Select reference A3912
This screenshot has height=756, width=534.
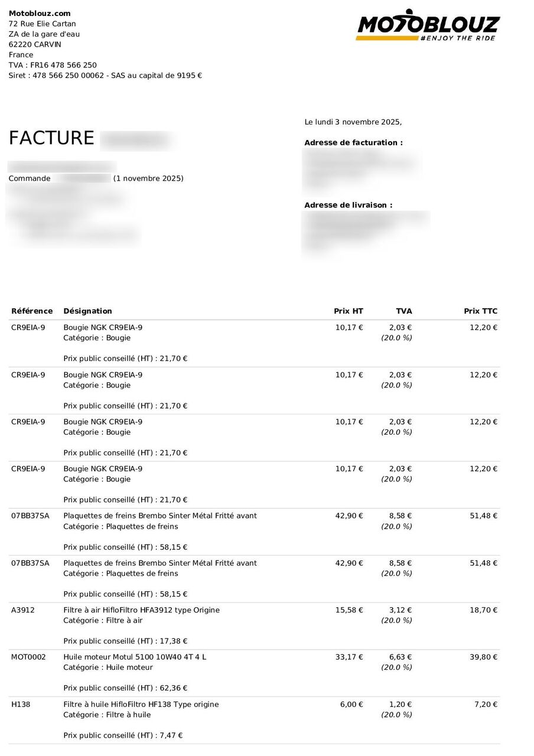[x=23, y=610]
